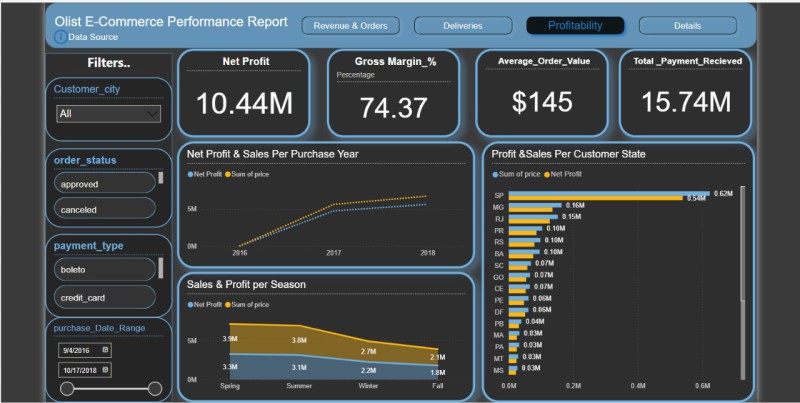The image size is (800, 403).
Task: Click Sum of price legend in yearly chart
Action: (x=247, y=174)
